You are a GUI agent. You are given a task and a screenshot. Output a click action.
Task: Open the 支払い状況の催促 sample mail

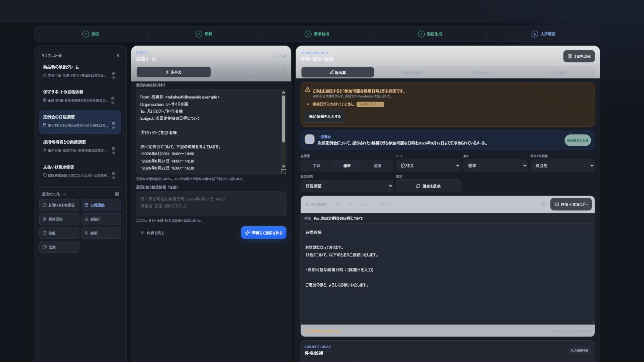coord(80,172)
